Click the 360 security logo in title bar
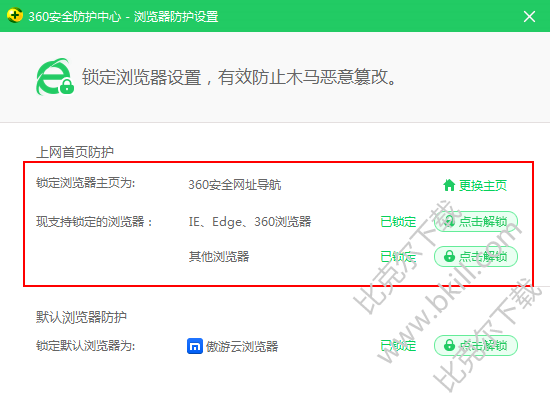Image resolution: width=550 pixels, height=395 pixels. point(15,15)
